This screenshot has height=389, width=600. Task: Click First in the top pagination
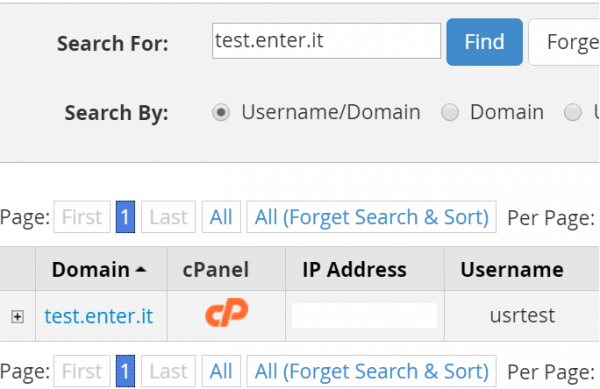click(x=82, y=217)
